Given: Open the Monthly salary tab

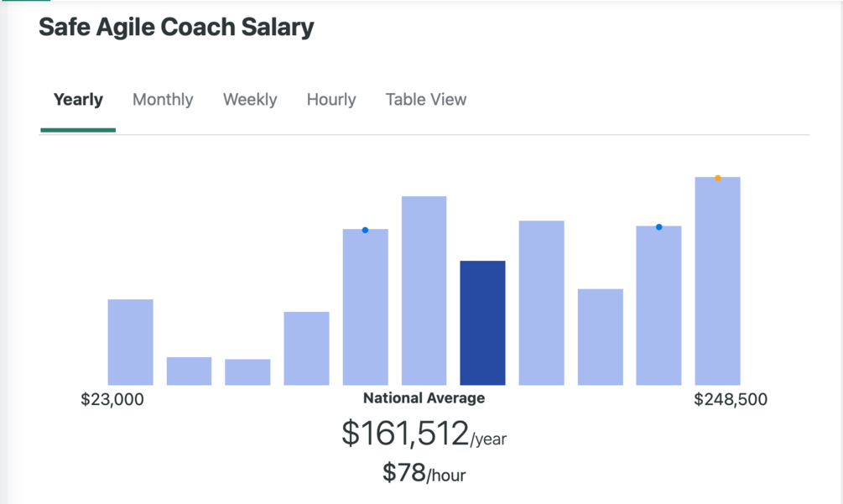Looking at the screenshot, I should [x=163, y=100].
